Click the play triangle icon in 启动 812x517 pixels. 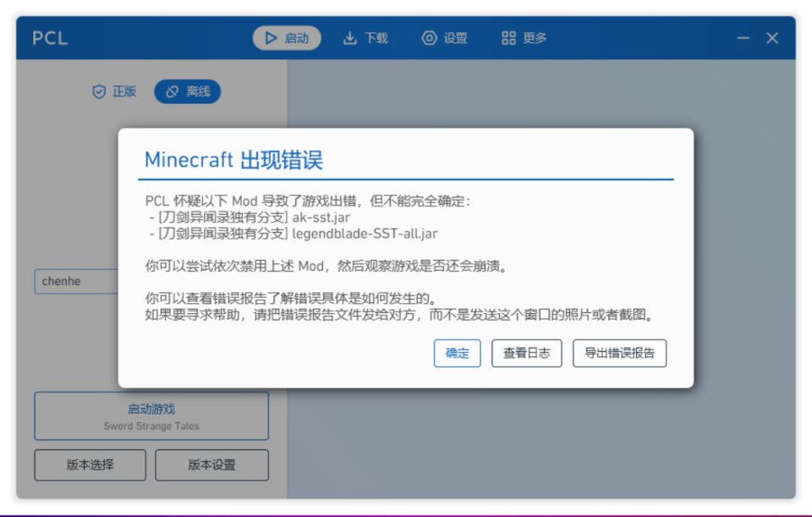271,38
